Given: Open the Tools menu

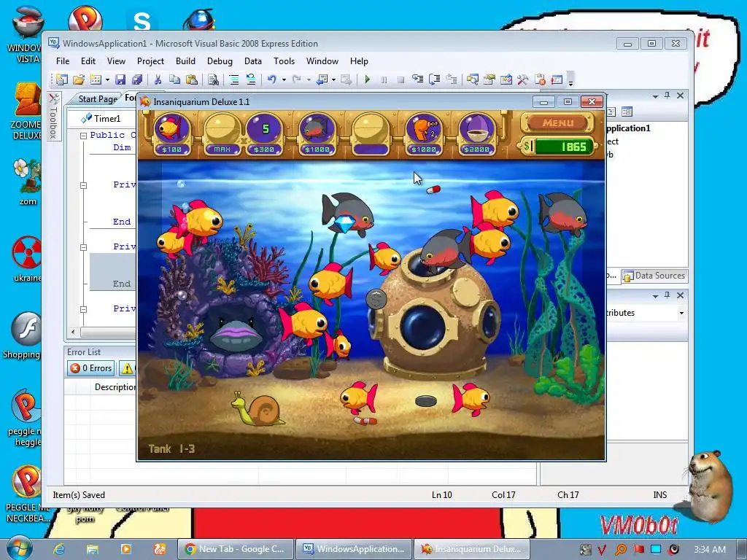Looking at the screenshot, I should [x=284, y=61].
